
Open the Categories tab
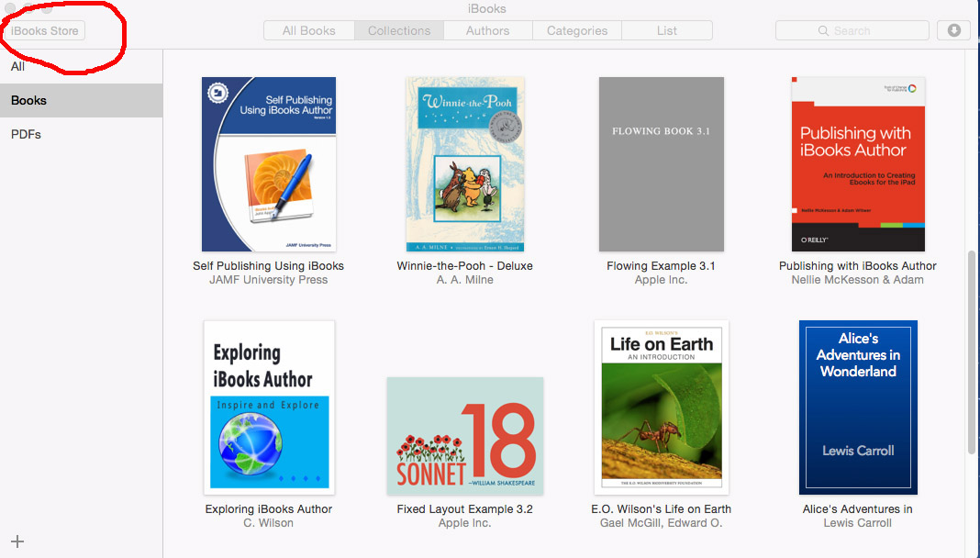[577, 30]
